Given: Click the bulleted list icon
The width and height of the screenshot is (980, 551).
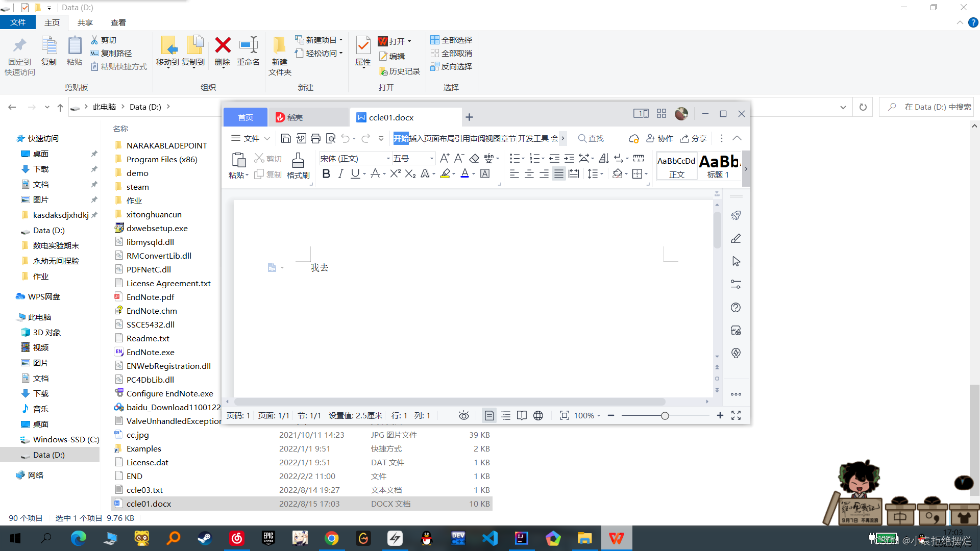Looking at the screenshot, I should [x=514, y=159].
